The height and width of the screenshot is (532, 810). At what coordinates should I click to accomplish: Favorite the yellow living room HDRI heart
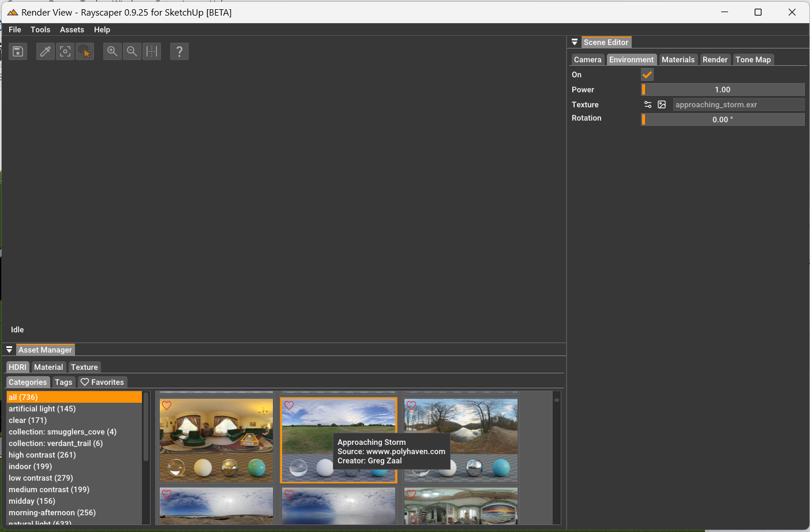click(x=167, y=406)
